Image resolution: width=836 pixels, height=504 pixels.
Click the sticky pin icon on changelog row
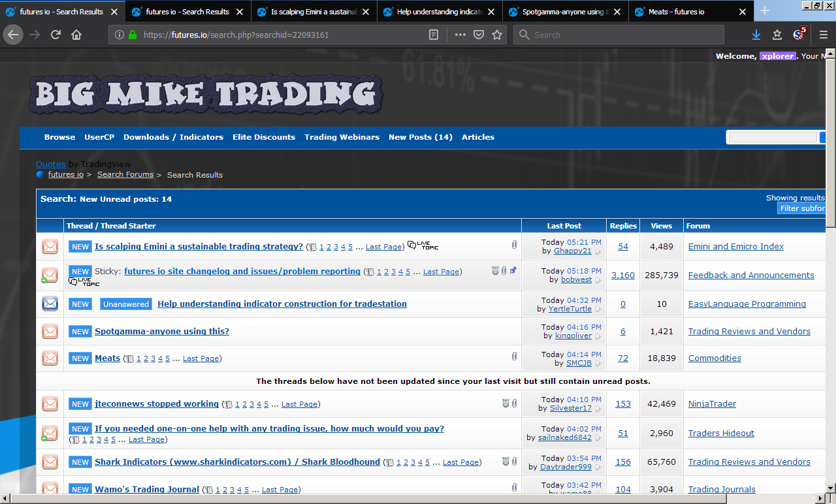point(513,270)
